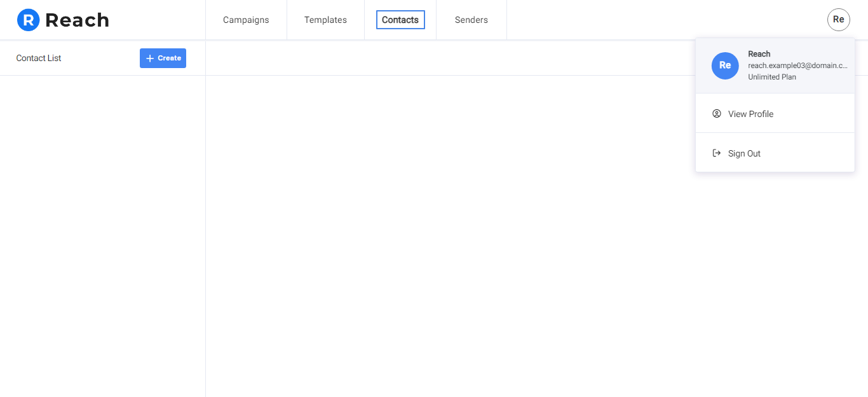Click the View Profile person icon
The width and height of the screenshot is (868, 397).
coord(717,114)
